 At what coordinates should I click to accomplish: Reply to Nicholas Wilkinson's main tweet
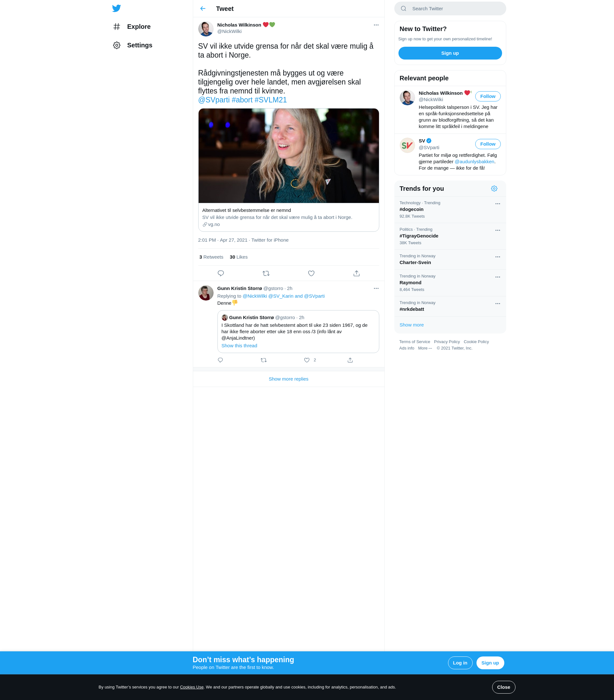pos(221,273)
